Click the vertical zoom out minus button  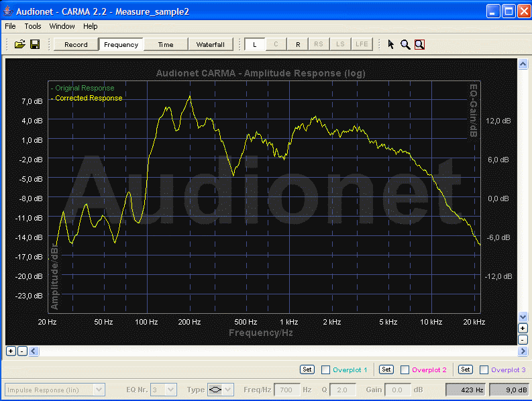click(x=523, y=339)
